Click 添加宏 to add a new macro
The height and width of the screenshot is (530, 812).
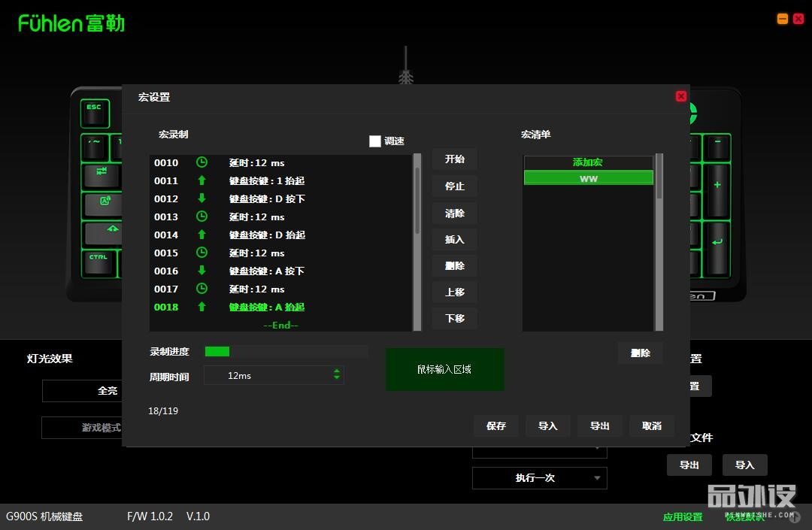coord(588,162)
